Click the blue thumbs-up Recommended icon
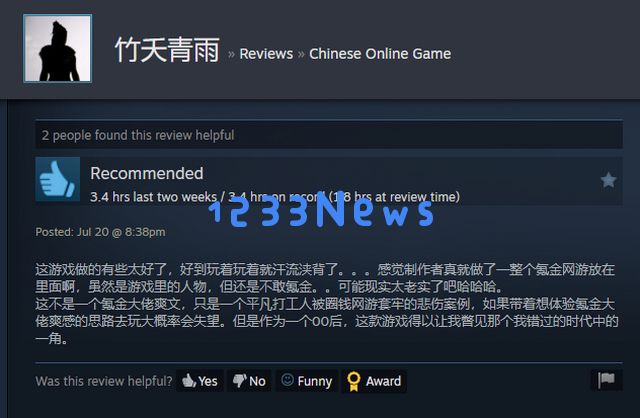640x418 pixels. [58, 179]
